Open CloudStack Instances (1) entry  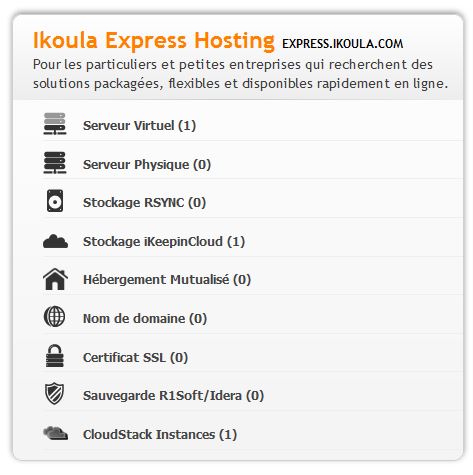[x=160, y=435]
